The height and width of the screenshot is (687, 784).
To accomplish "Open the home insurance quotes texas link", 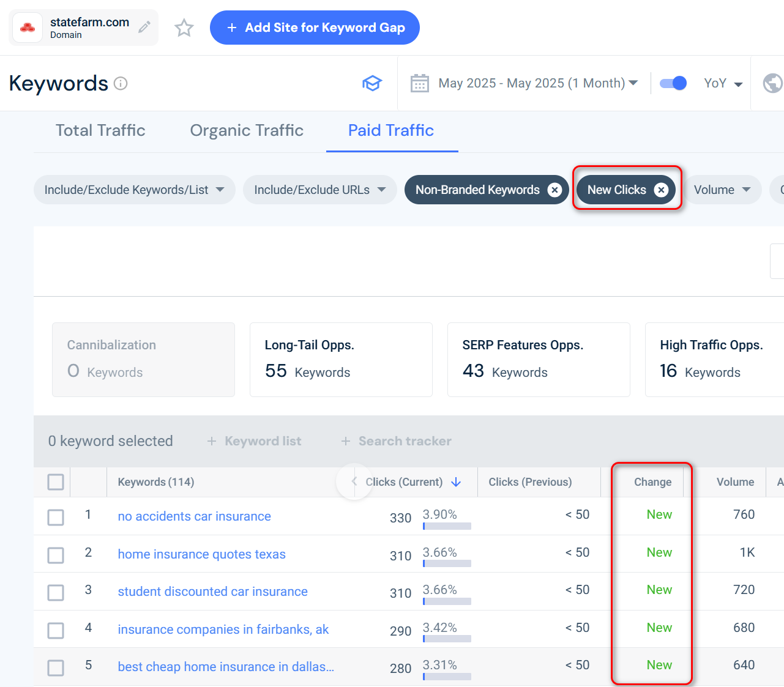I will (x=201, y=554).
